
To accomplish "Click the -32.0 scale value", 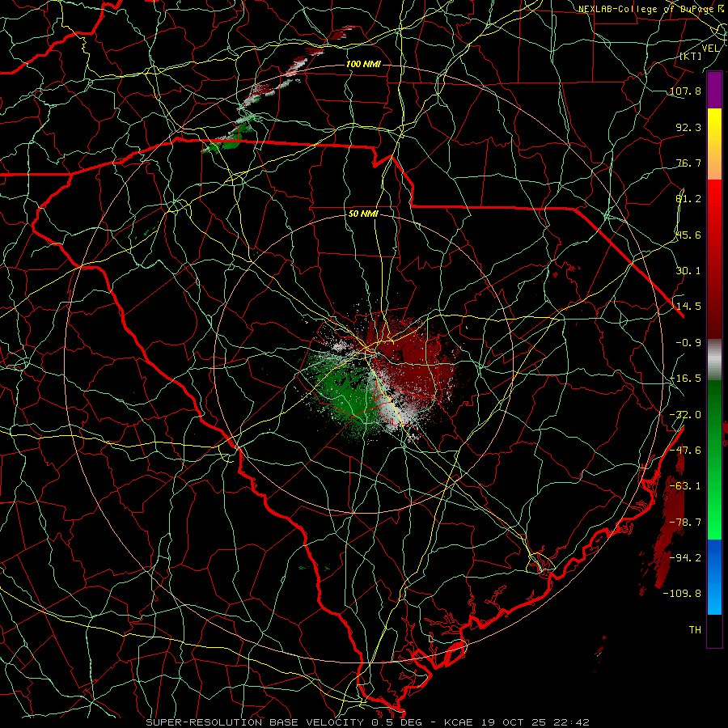I will pos(685,415).
